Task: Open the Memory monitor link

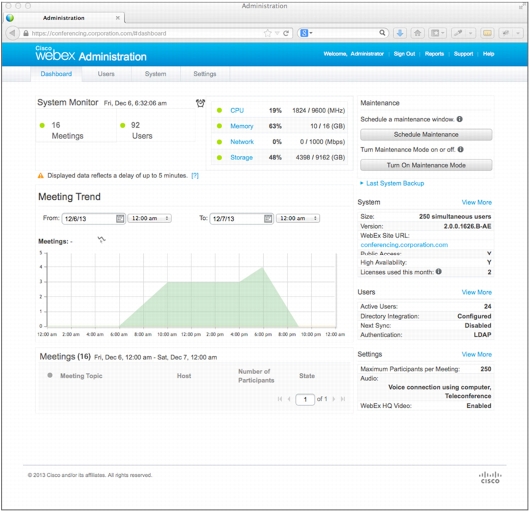Action: (242, 126)
